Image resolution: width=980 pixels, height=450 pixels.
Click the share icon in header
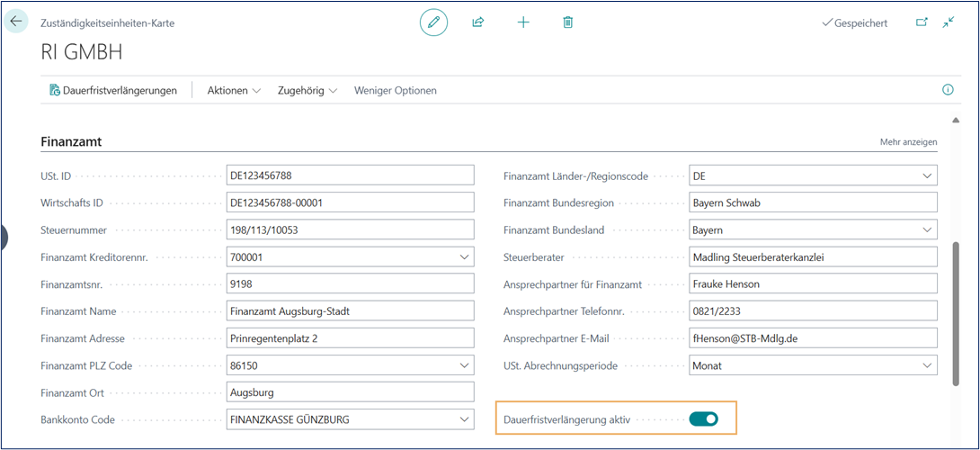coord(478,22)
